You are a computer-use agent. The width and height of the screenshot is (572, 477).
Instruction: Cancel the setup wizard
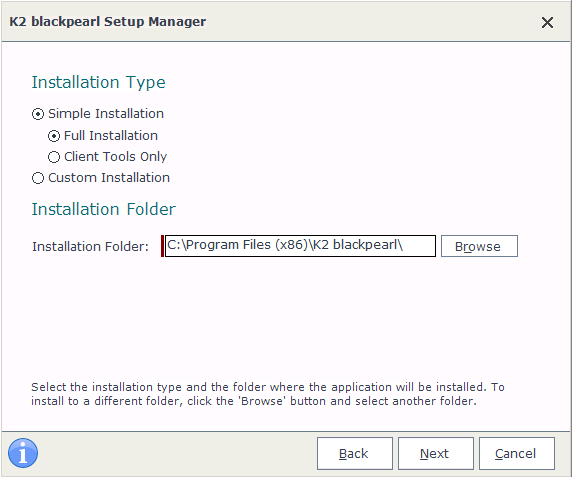[x=517, y=454]
